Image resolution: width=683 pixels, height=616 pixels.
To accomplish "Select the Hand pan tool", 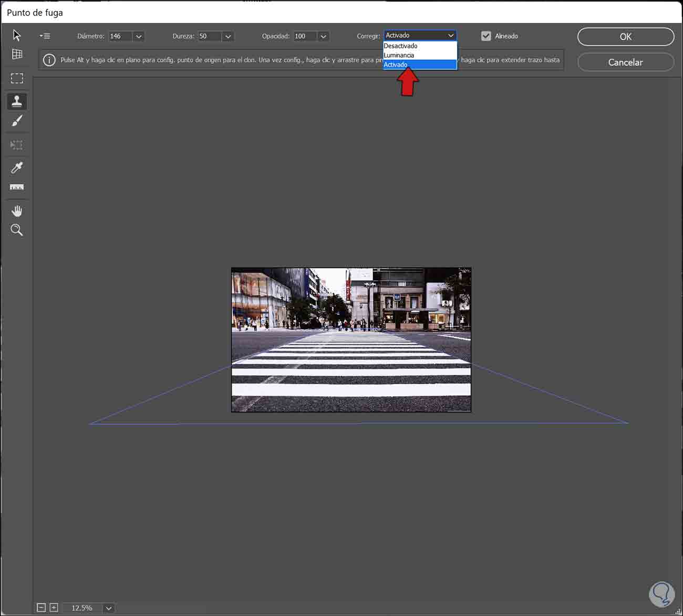I will click(17, 211).
